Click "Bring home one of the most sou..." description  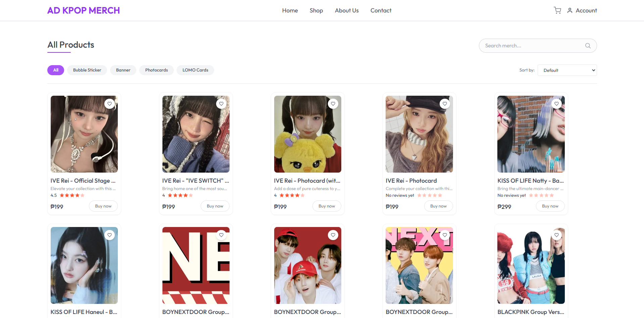click(195, 189)
